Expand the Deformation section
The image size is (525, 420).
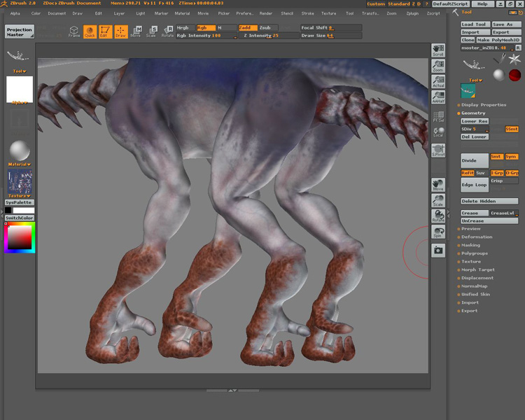point(477,237)
